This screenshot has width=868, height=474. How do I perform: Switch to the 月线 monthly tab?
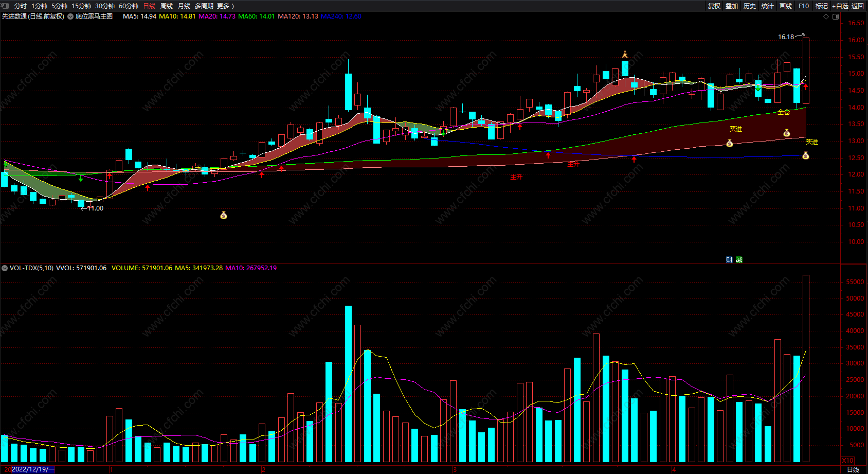pyautogui.click(x=184, y=6)
